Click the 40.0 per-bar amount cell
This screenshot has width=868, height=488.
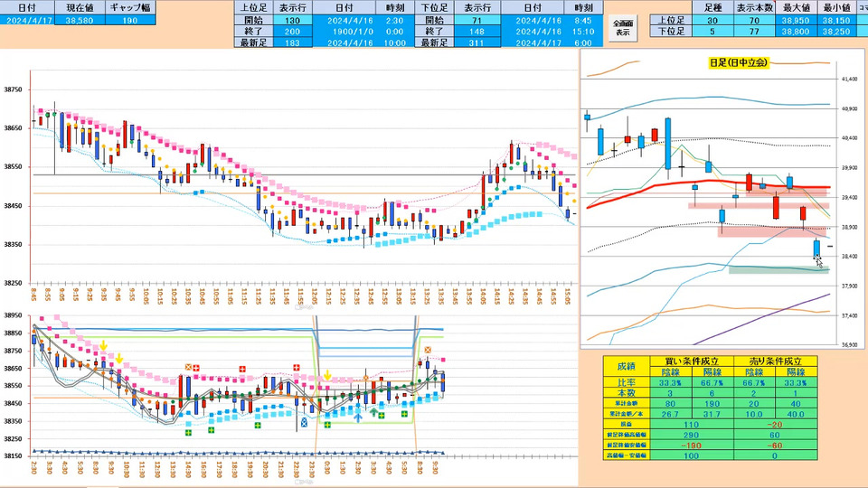[796, 414]
